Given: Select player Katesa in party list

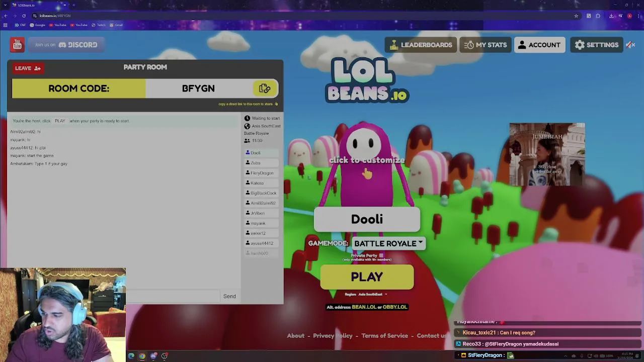Looking at the screenshot, I should coord(261,183).
